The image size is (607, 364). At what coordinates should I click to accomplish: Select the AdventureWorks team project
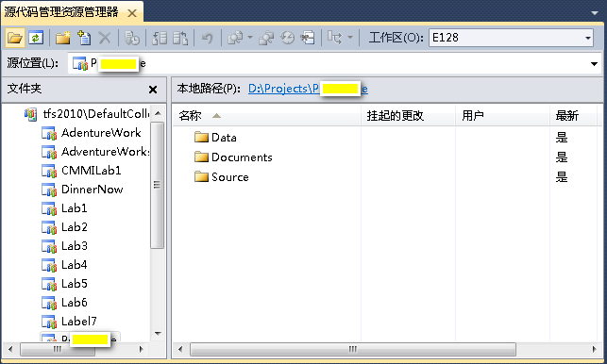pyautogui.click(x=105, y=152)
